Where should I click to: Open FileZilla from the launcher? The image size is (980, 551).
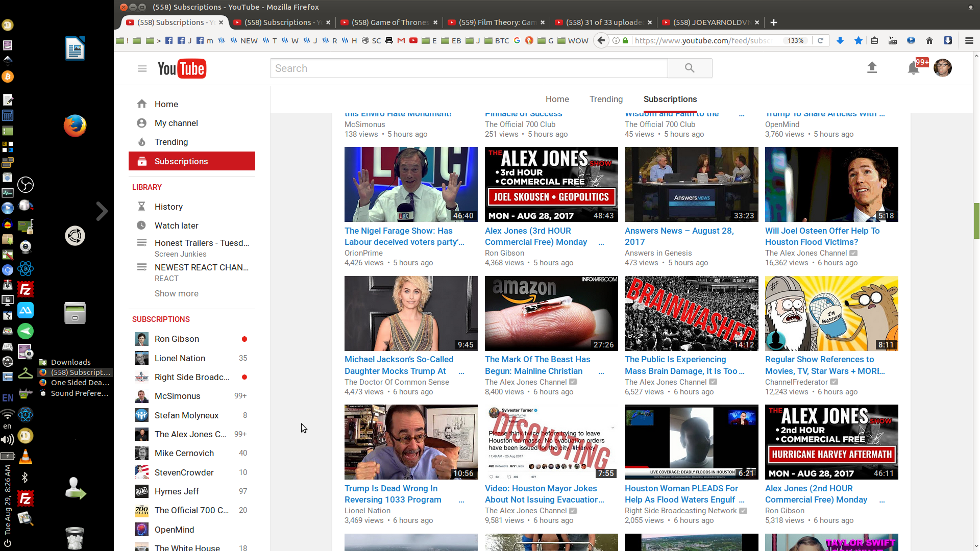coord(26,290)
